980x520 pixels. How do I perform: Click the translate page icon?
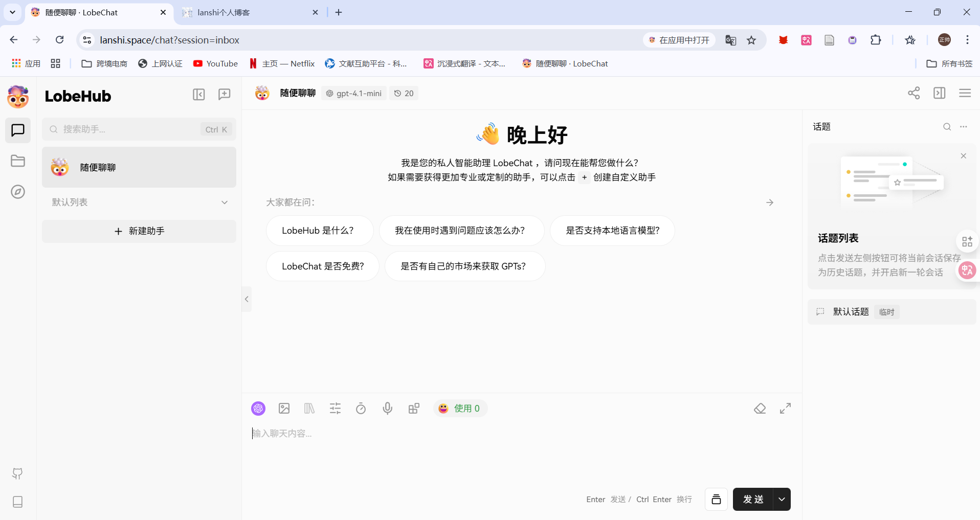pyautogui.click(x=730, y=40)
